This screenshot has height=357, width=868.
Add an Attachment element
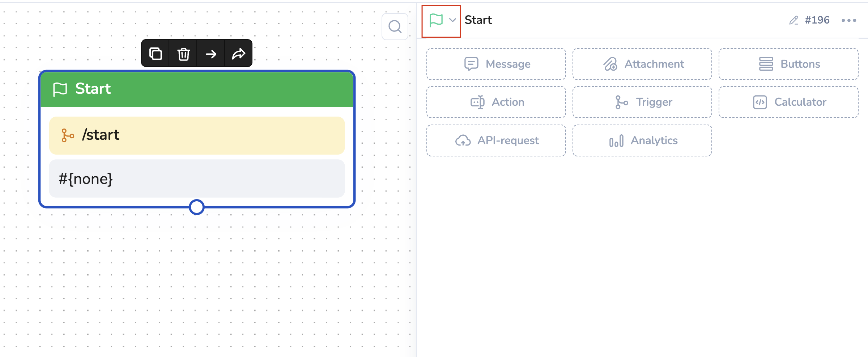pyautogui.click(x=642, y=64)
